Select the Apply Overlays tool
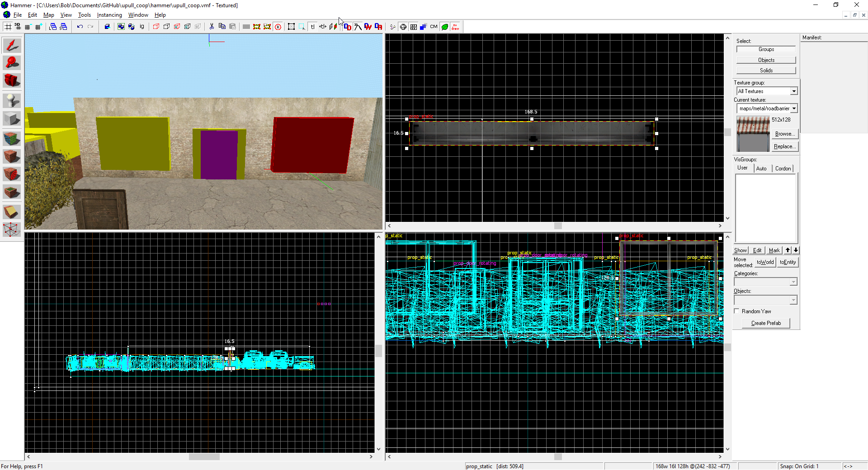Screen dimensions: 868x470 coord(12,192)
